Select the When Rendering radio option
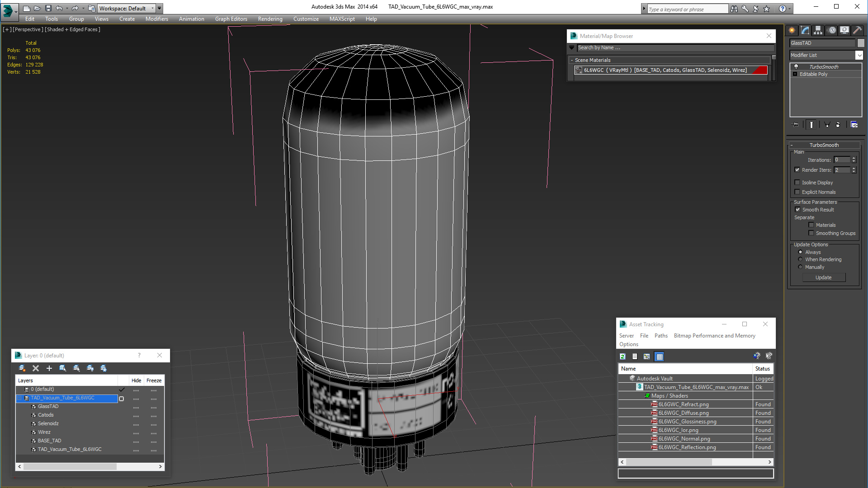The height and width of the screenshot is (488, 868). coord(800,259)
